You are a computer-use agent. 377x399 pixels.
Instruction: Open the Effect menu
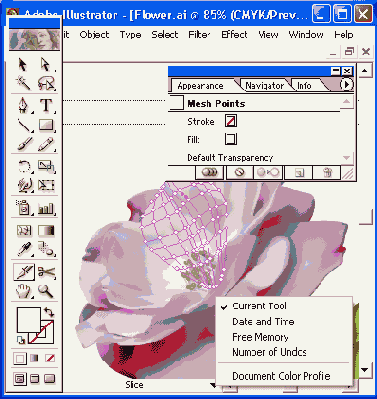pos(234,35)
